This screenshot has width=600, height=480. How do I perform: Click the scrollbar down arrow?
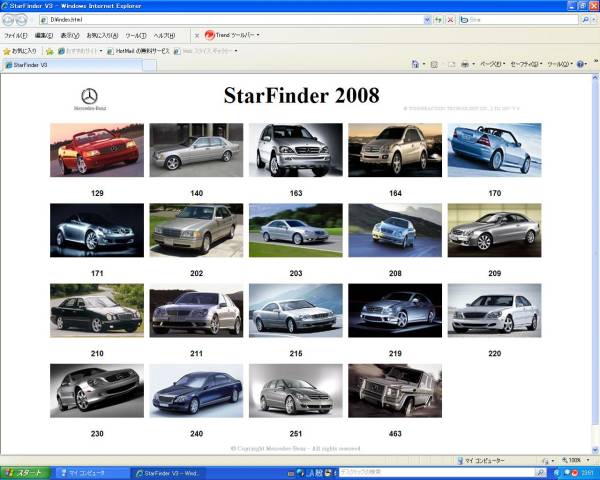click(595, 450)
